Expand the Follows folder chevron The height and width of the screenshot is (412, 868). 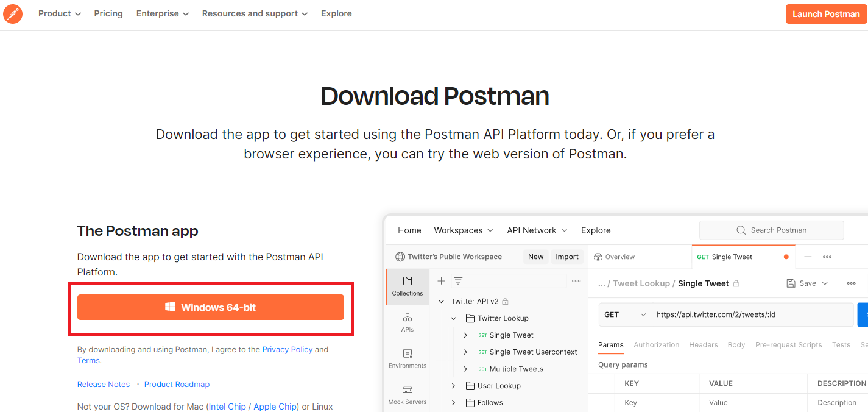tap(453, 403)
